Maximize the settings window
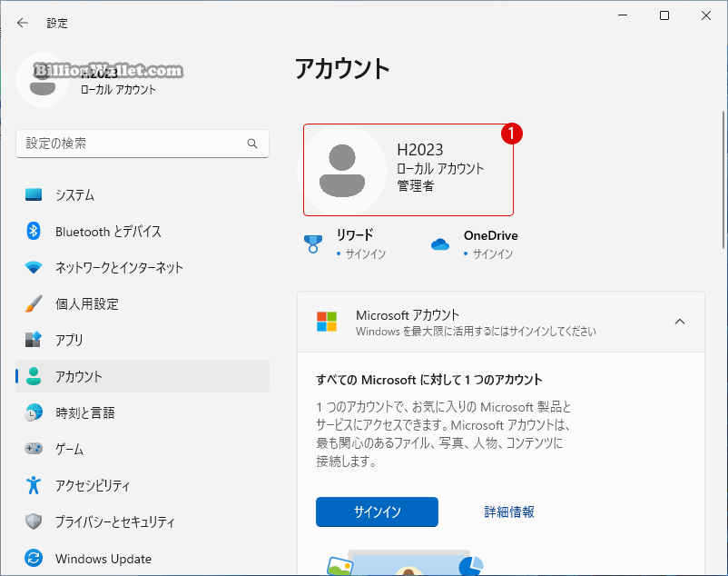728x576 pixels. (x=664, y=15)
